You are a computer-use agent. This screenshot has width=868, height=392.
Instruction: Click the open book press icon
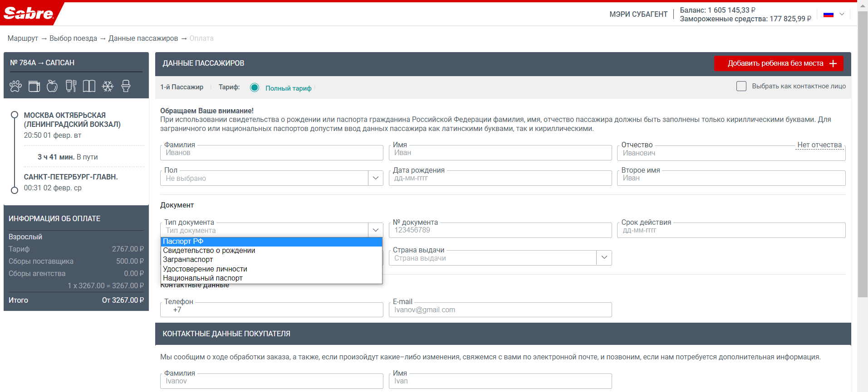(89, 86)
